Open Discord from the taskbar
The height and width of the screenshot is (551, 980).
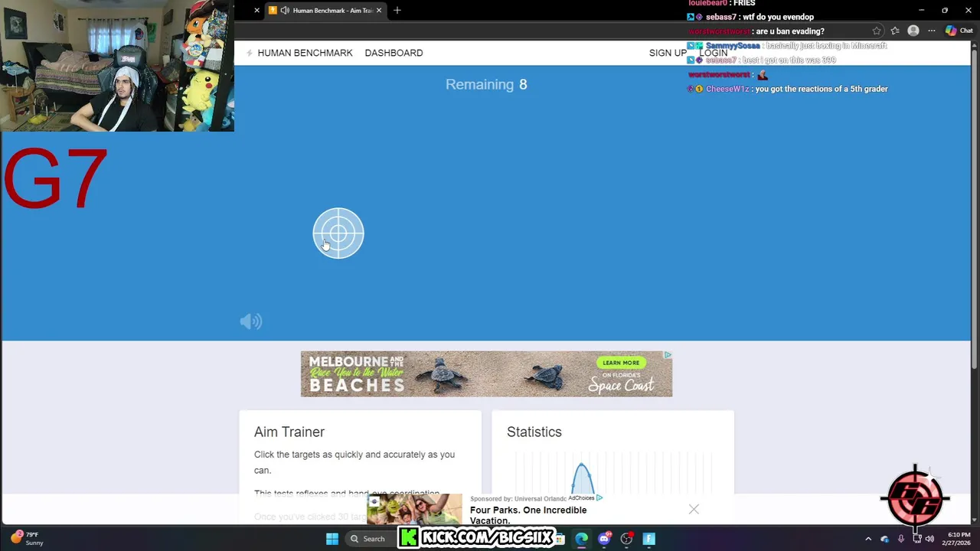click(604, 539)
